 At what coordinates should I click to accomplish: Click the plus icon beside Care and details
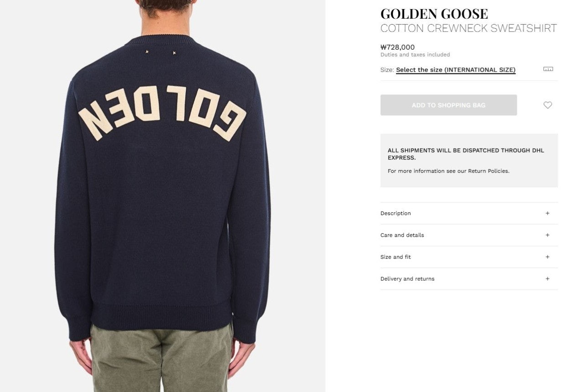[547, 235]
